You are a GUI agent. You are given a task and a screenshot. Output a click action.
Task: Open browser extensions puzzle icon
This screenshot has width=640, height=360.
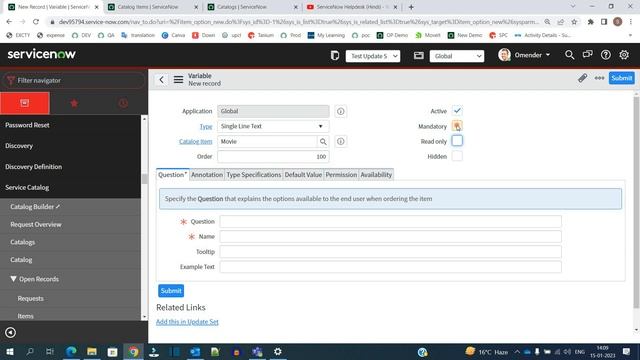click(590, 22)
